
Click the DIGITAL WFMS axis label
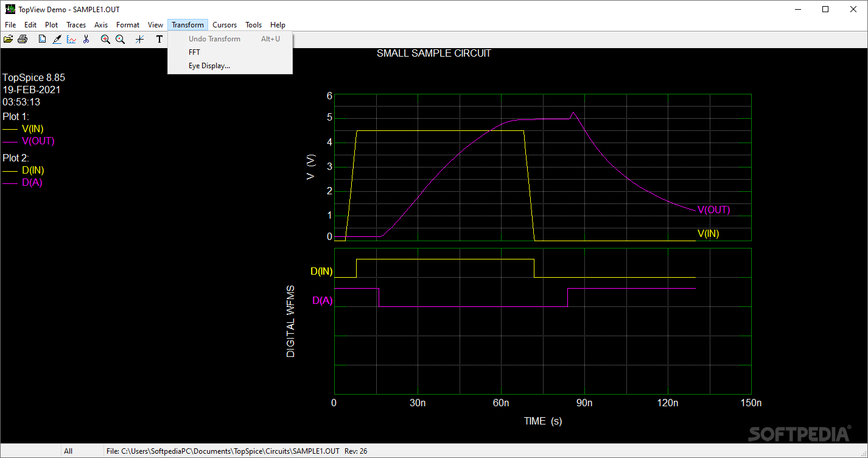290,321
